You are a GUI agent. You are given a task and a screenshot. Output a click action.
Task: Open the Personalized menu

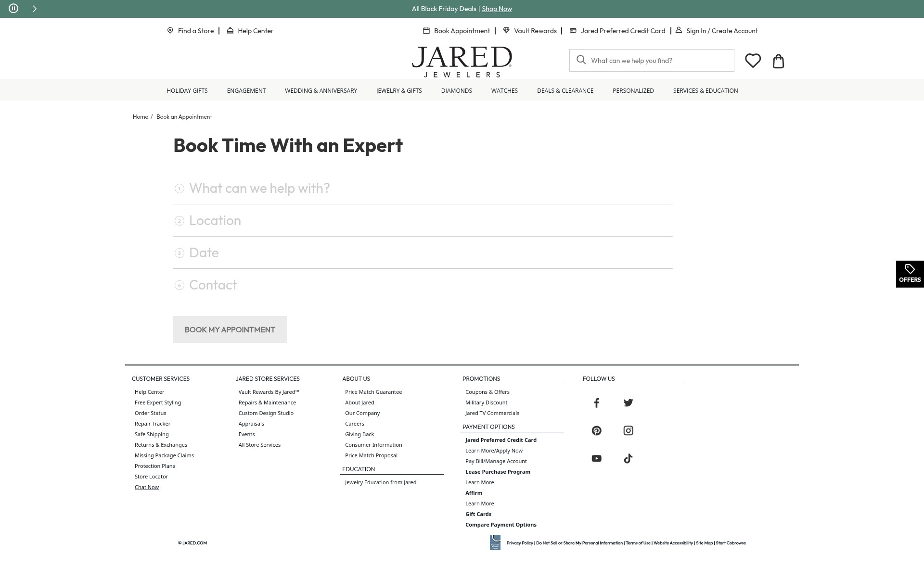(x=633, y=90)
